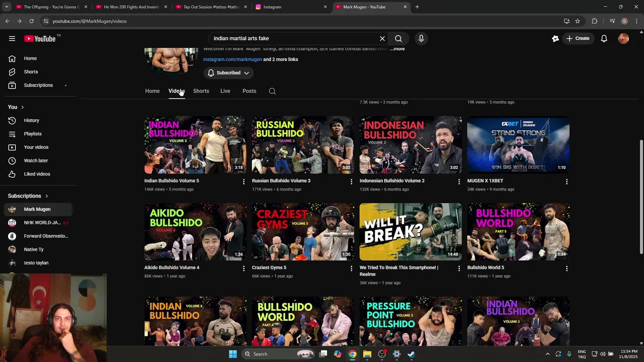Open options for Aikido Bullshido Volume 4
The image size is (644, 362).
(x=244, y=268)
